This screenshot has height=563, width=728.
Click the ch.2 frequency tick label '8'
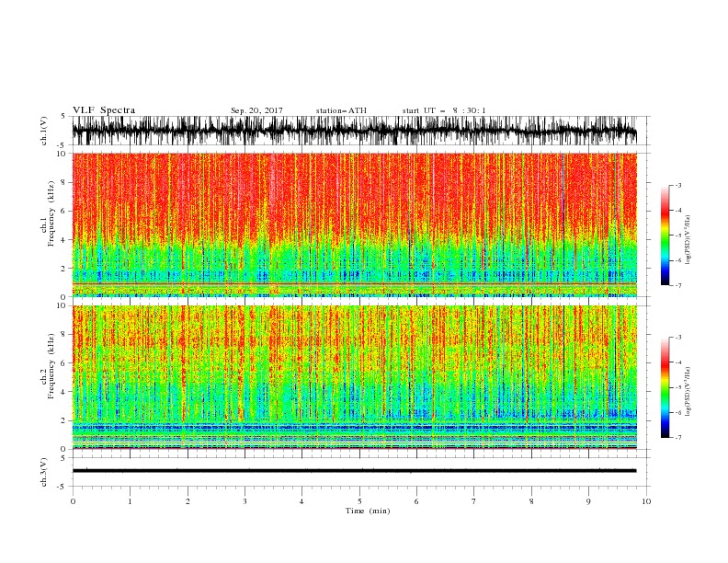(63, 335)
